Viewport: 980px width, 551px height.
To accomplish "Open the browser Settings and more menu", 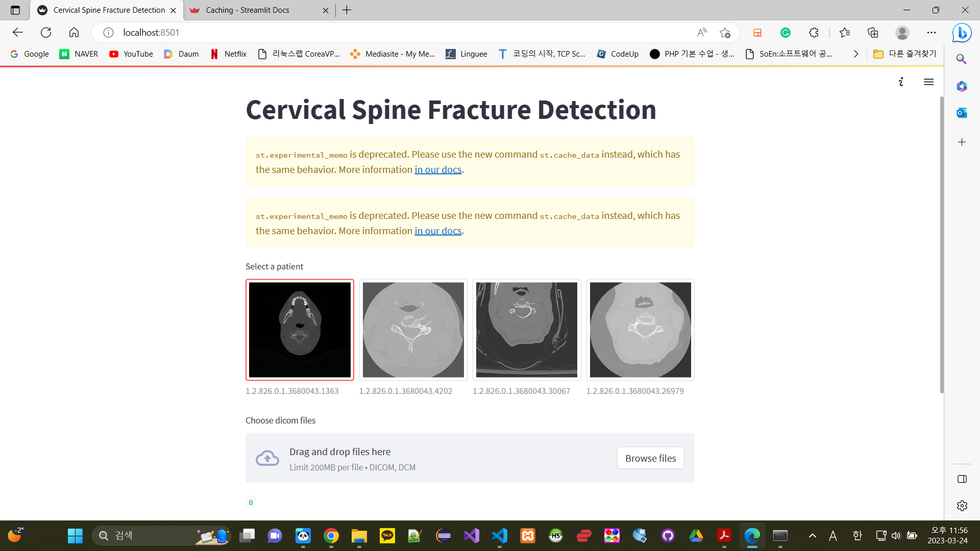I will (x=931, y=33).
